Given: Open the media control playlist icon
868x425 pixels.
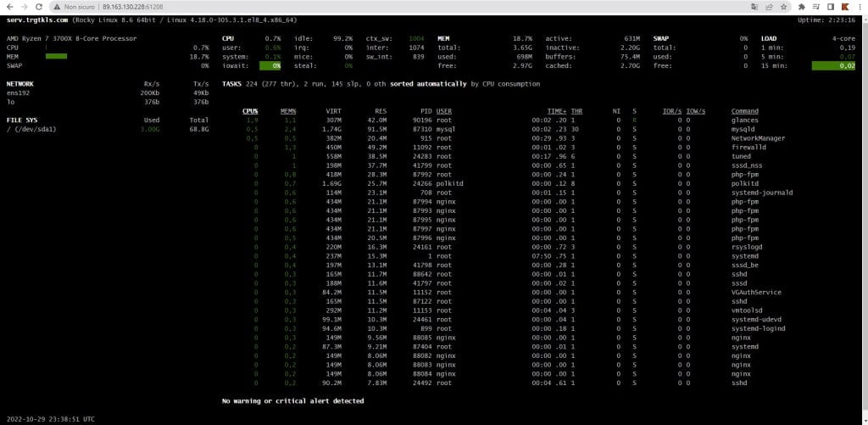Looking at the screenshot, I should point(815,6).
